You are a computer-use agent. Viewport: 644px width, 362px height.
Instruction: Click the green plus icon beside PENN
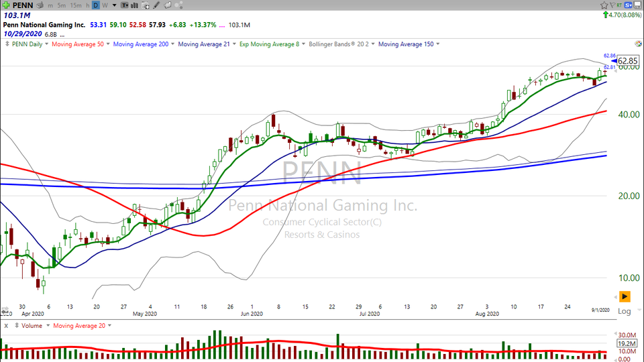click(x=6, y=5)
